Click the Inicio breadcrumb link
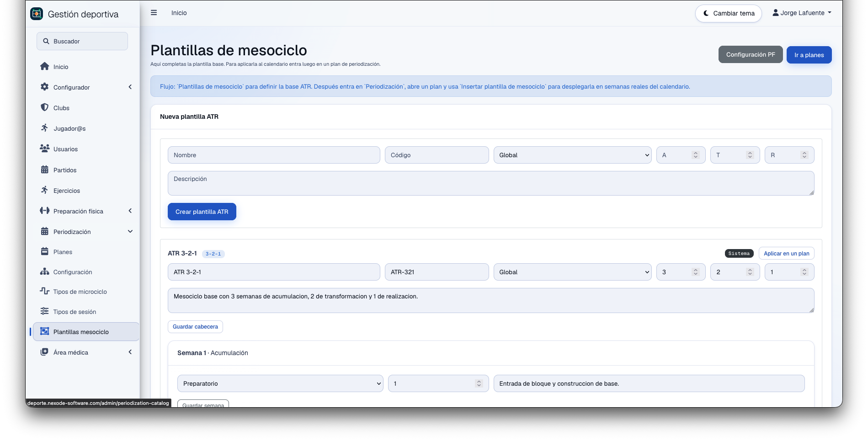This screenshot has height=441, width=868. click(x=179, y=13)
